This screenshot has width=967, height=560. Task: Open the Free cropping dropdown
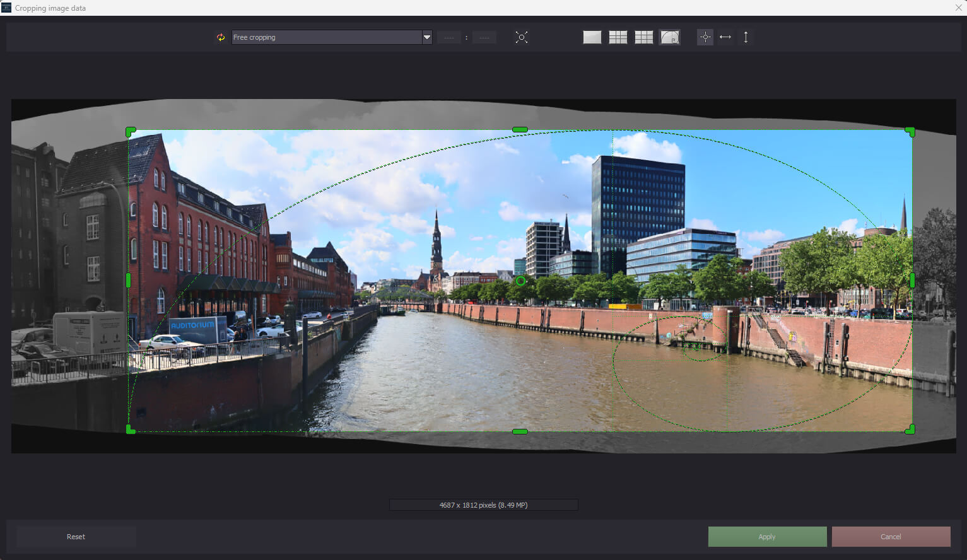pyautogui.click(x=326, y=37)
